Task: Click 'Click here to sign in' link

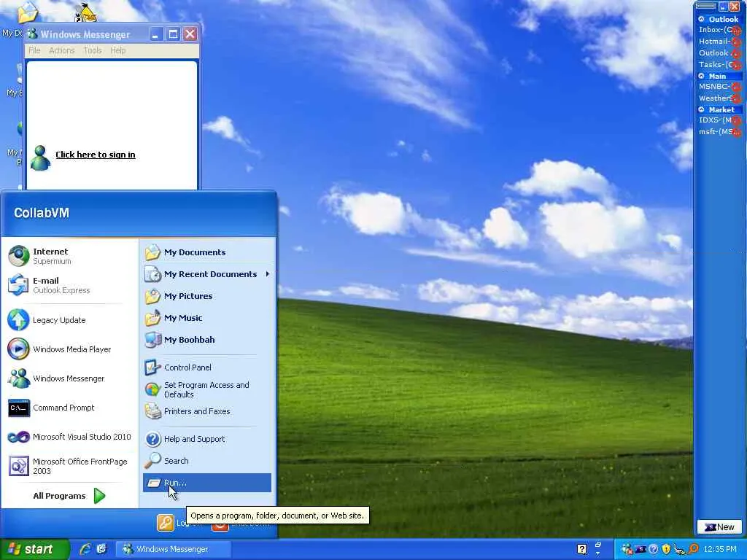Action: pyautogui.click(x=96, y=155)
